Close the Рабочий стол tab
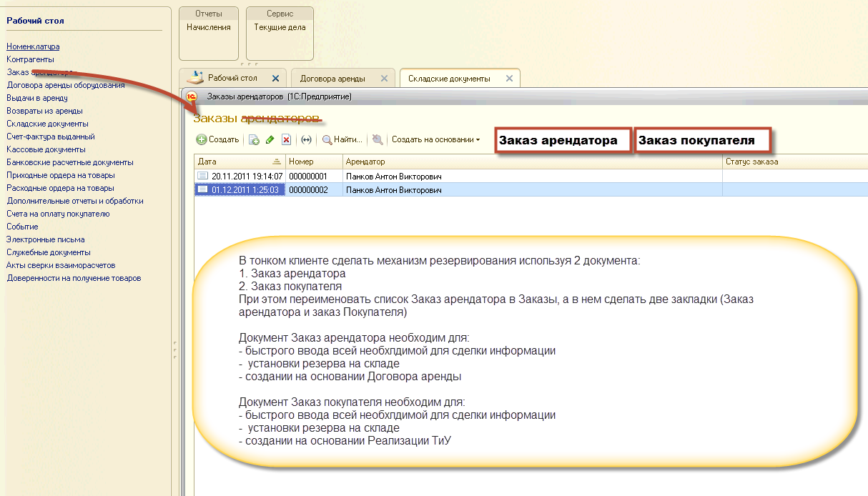The width and height of the screenshot is (868, 496). (x=276, y=79)
